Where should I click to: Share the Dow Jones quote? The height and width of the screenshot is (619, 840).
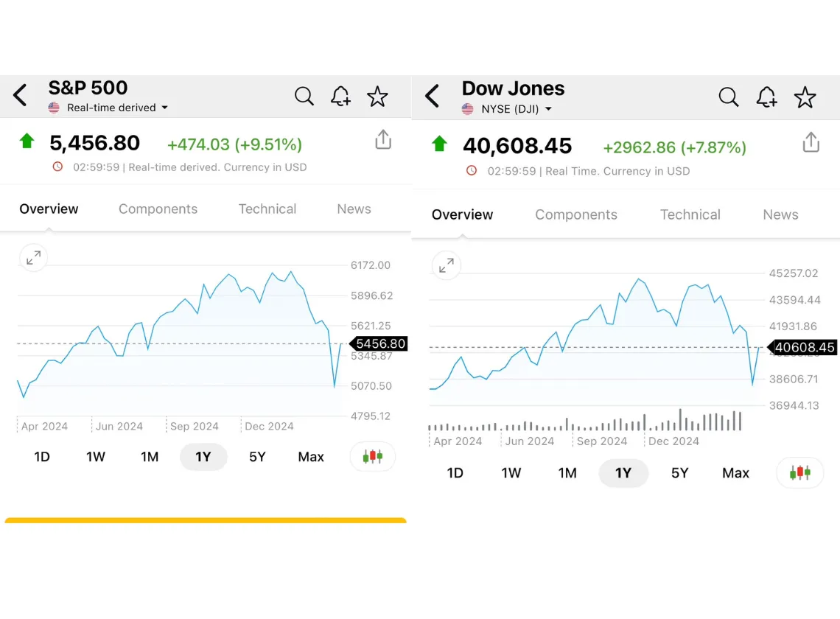(x=811, y=142)
